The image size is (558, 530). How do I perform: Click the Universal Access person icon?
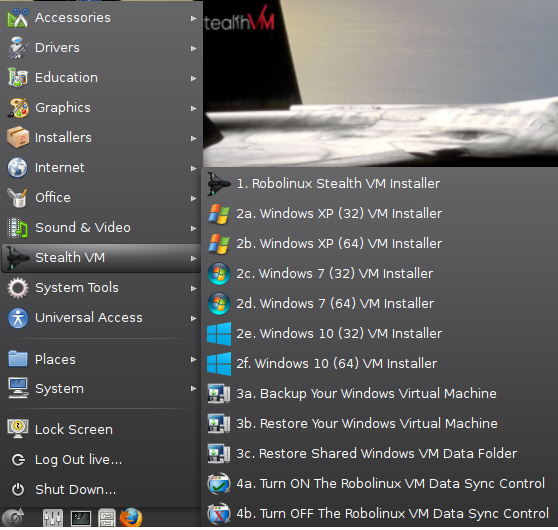[x=17, y=318]
